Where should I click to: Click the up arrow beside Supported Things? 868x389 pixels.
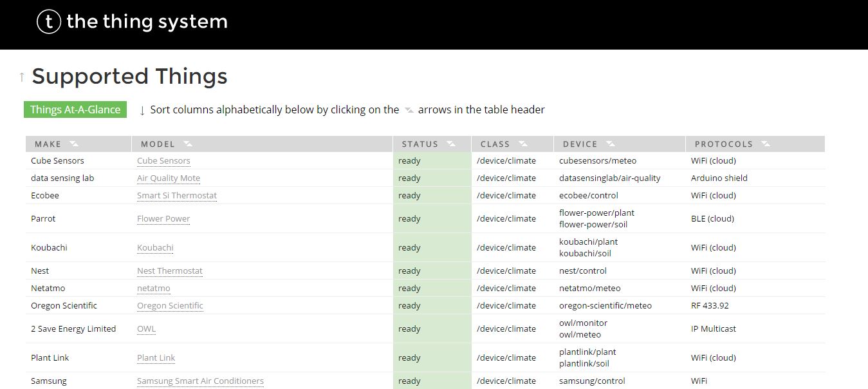click(22, 77)
